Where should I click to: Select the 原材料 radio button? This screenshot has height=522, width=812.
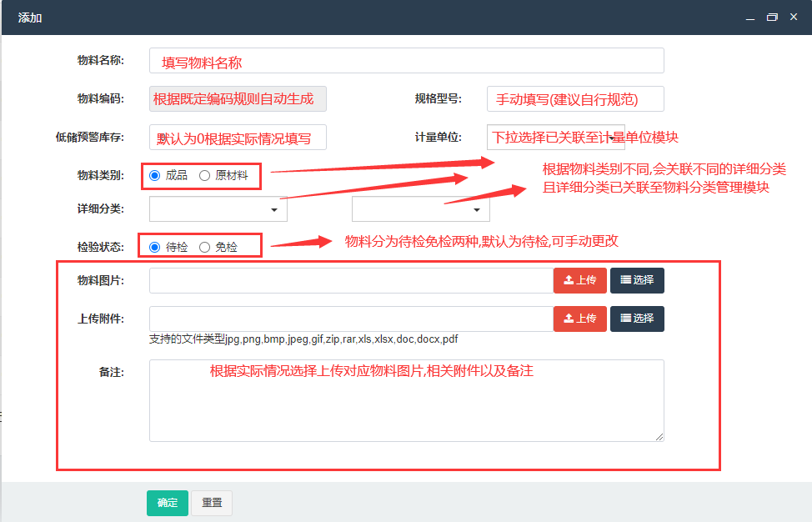204,176
